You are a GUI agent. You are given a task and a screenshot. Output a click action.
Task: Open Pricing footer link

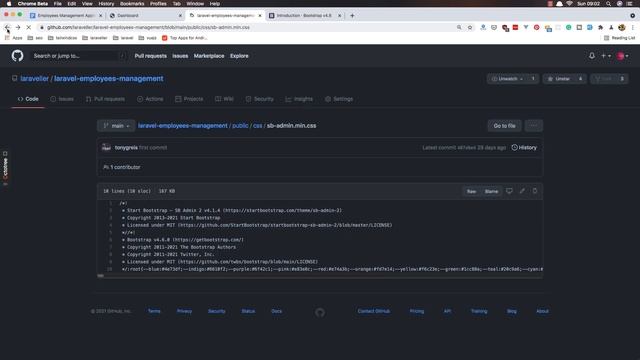417,311
